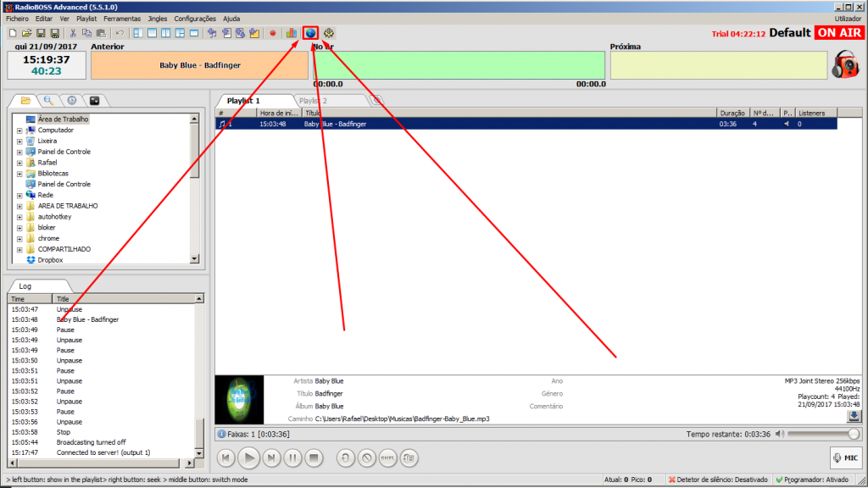This screenshot has width=868, height=488.
Task: Click the undo arrow toolbar icon
Action: click(120, 33)
